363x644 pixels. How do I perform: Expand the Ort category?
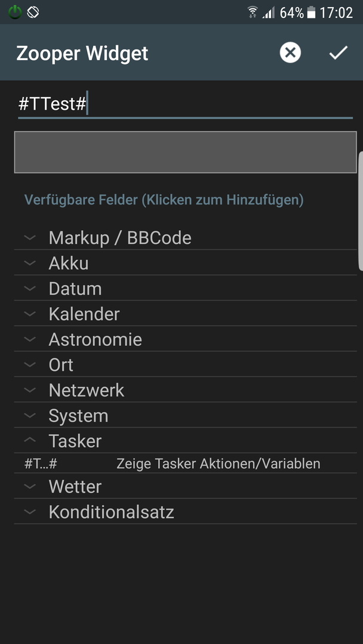(x=186, y=365)
